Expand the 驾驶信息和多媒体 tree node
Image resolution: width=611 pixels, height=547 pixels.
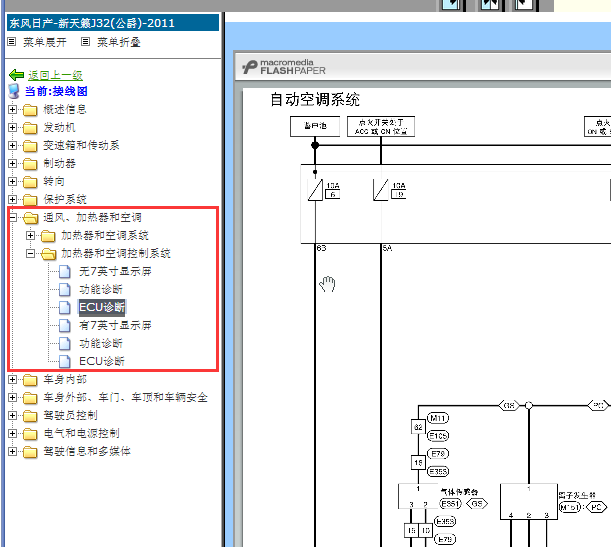click(12, 451)
